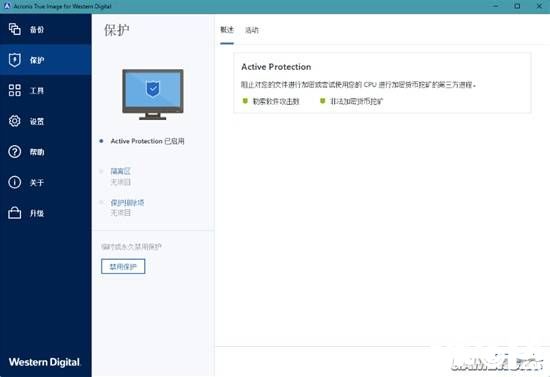Click the Active Protection card heading
550x377 pixels.
click(x=276, y=67)
